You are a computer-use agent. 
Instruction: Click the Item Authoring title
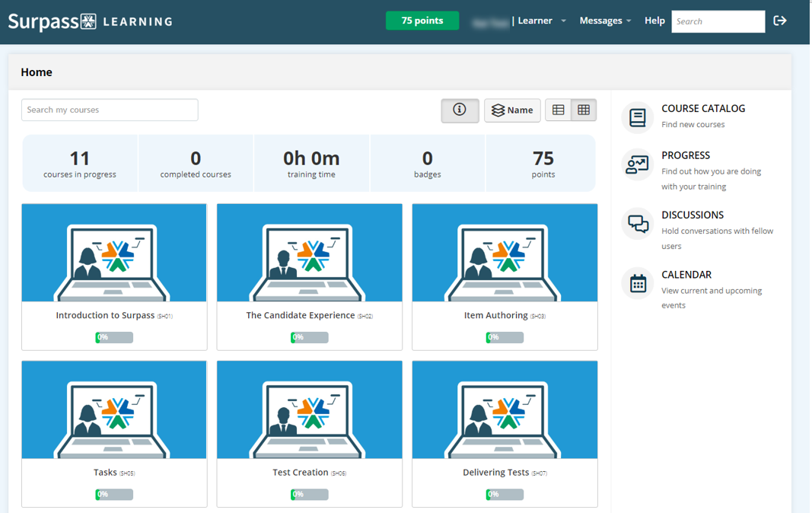pos(495,315)
